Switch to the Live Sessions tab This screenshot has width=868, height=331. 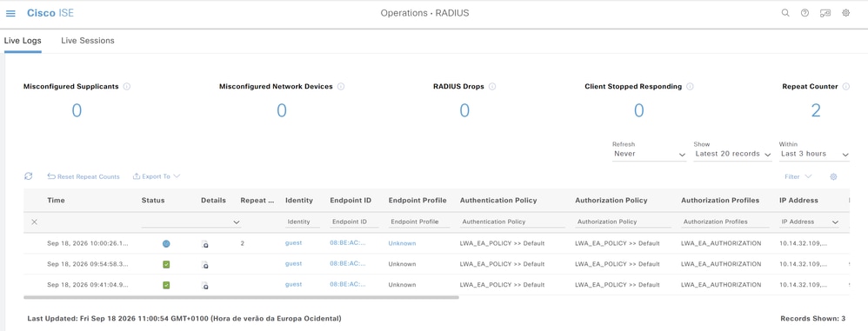pyautogui.click(x=88, y=41)
